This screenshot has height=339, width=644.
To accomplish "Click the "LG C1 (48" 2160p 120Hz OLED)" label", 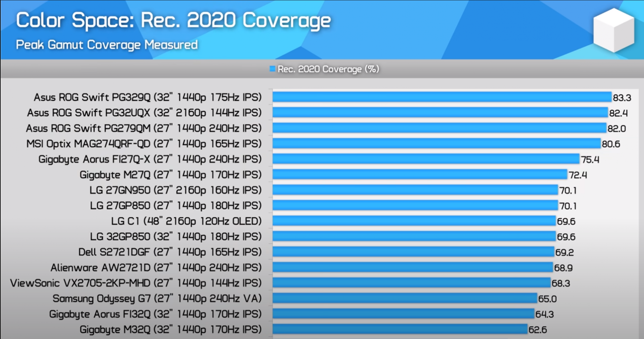I will (186, 221).
